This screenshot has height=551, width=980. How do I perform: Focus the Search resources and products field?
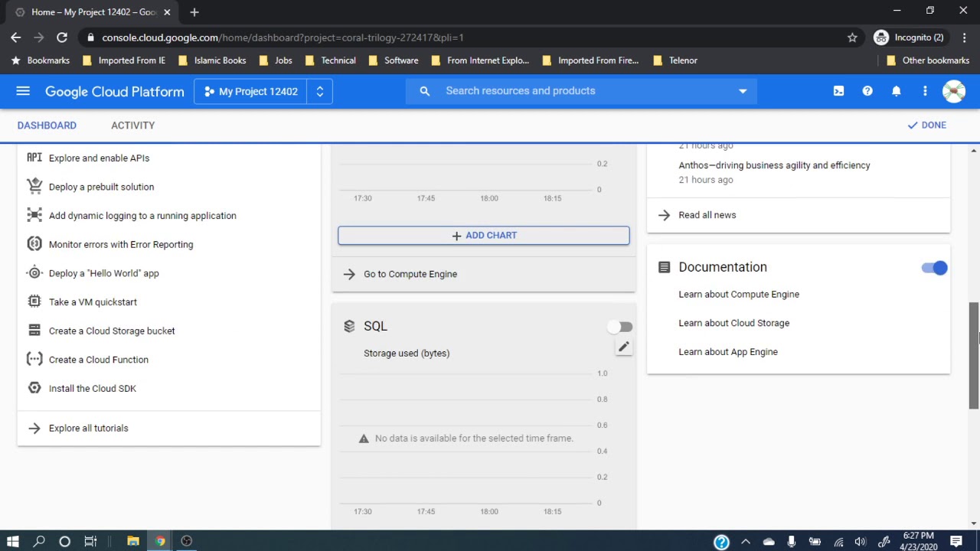[x=582, y=91]
